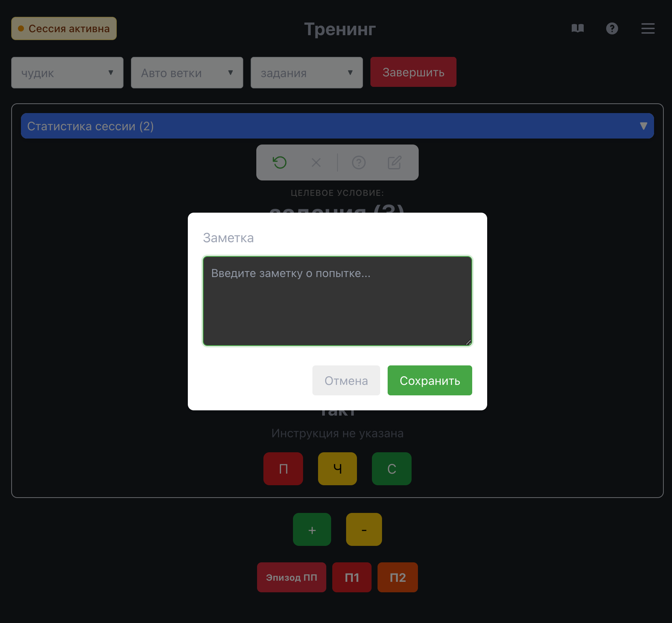
Task: Click the green undo arrow icon
Action: [x=280, y=162]
